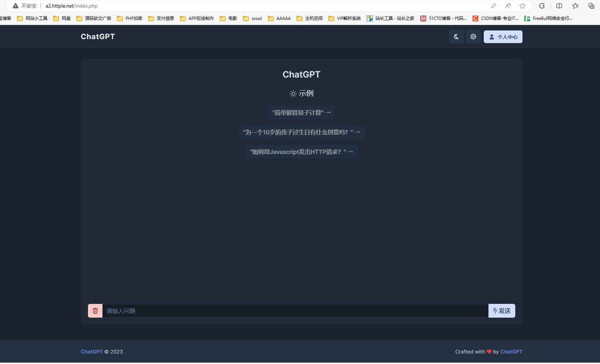Viewport: 600px width, 364px height.
Task: Open settings gear in ChatGPT header
Action: [473, 37]
